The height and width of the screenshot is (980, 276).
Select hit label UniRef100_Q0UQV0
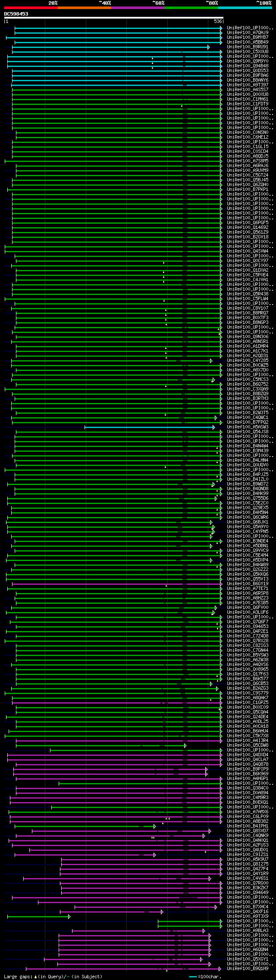[x=248, y=465]
